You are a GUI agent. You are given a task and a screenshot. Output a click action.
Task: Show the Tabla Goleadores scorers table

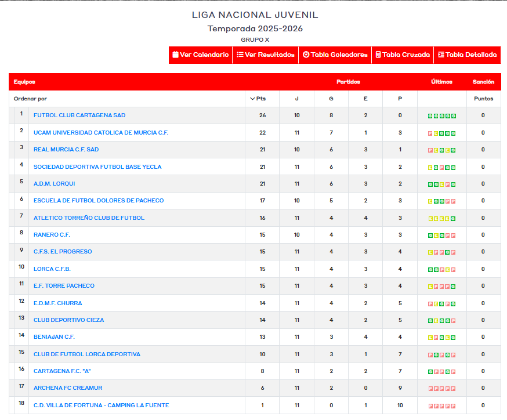(x=335, y=55)
